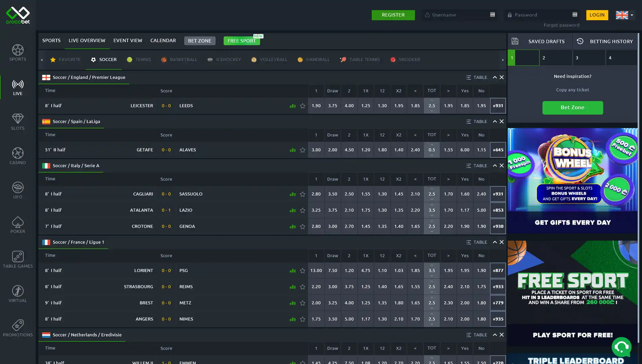The height and width of the screenshot is (364, 642).
Task: Click the Forgot password link
Action: 561,25
